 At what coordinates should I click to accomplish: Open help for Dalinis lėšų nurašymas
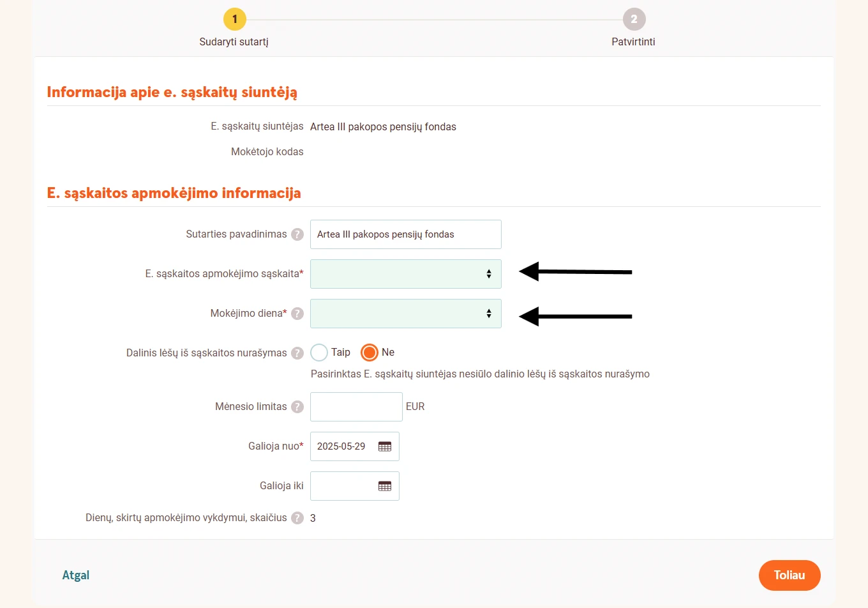pos(297,353)
